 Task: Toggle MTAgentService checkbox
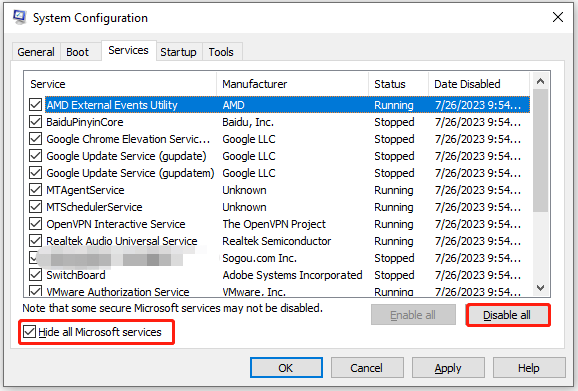tap(35, 190)
